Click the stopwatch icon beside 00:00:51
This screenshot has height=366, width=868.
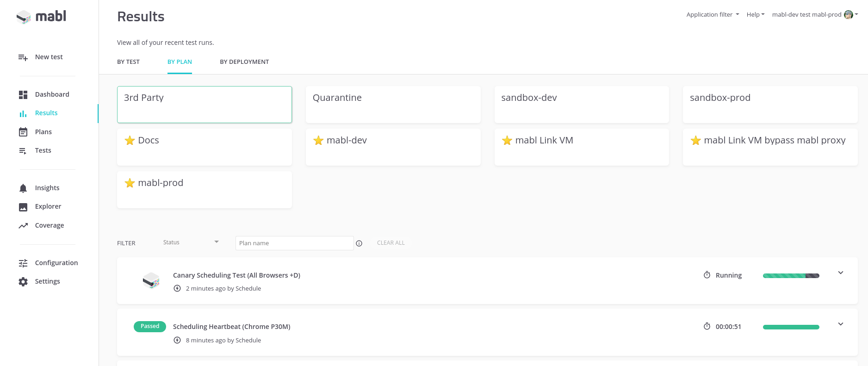[x=707, y=326]
